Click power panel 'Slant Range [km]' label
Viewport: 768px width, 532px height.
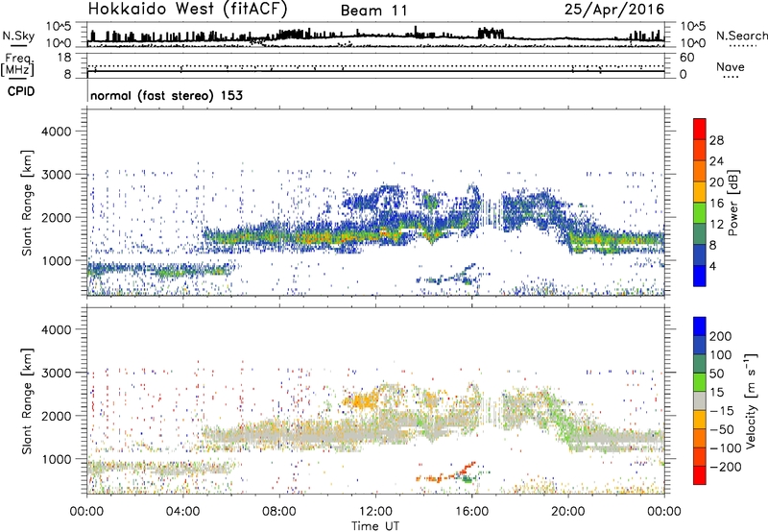[27, 203]
